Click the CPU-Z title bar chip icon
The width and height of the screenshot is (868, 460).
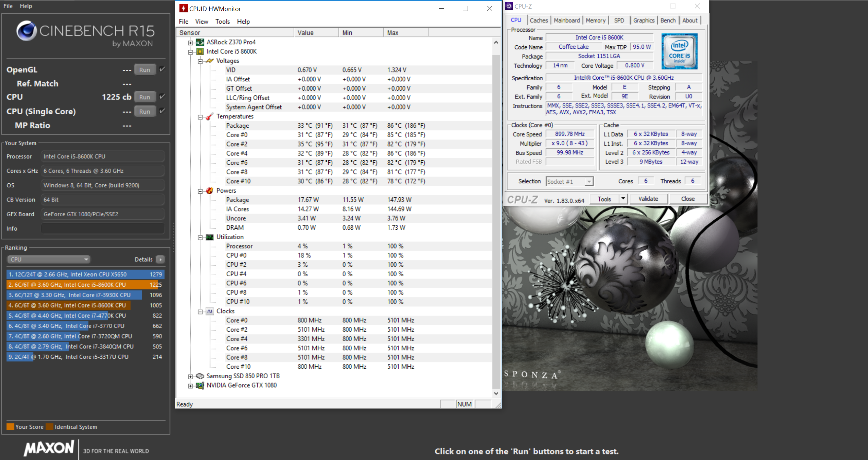pos(509,6)
